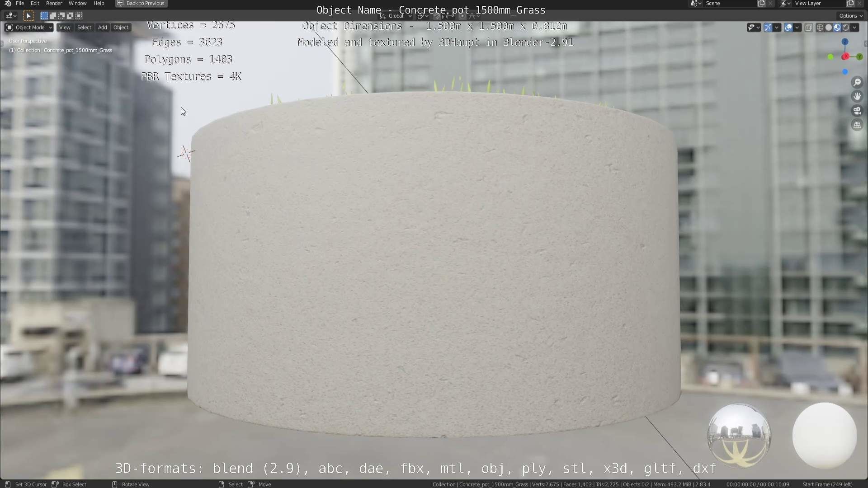Image resolution: width=868 pixels, height=488 pixels.
Task: Toggle X-Ray mode
Action: point(809,28)
